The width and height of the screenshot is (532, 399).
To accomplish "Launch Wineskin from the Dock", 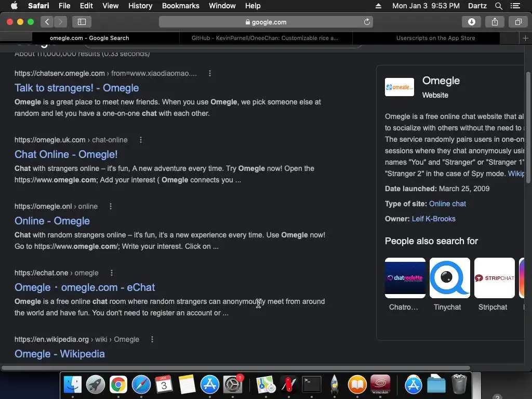I will tap(380, 384).
